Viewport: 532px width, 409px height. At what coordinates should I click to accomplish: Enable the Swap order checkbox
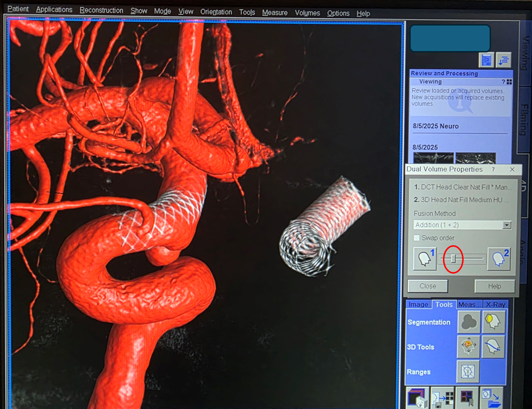tap(417, 238)
